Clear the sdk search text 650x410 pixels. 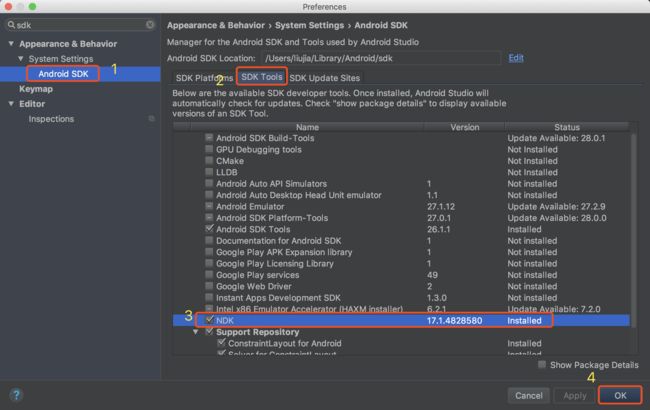point(150,25)
